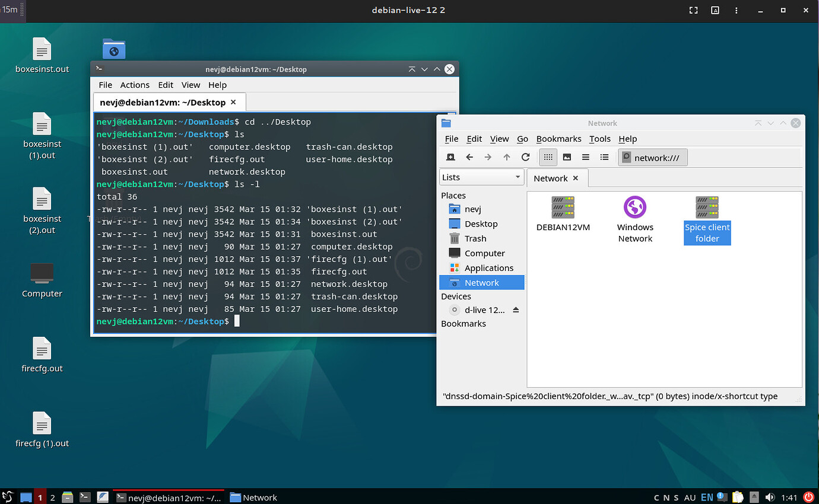Eject the d-live 12 device
The width and height of the screenshot is (819, 504).
515,309
